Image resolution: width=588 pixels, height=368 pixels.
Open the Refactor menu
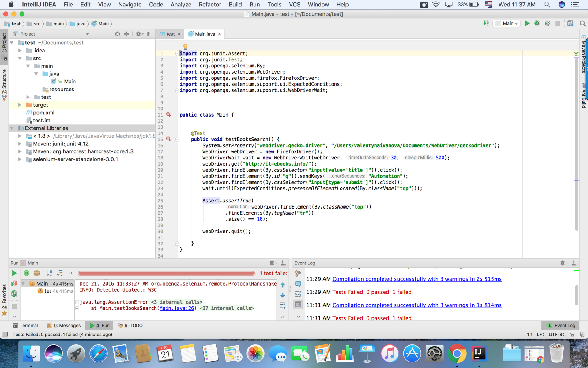210,5
